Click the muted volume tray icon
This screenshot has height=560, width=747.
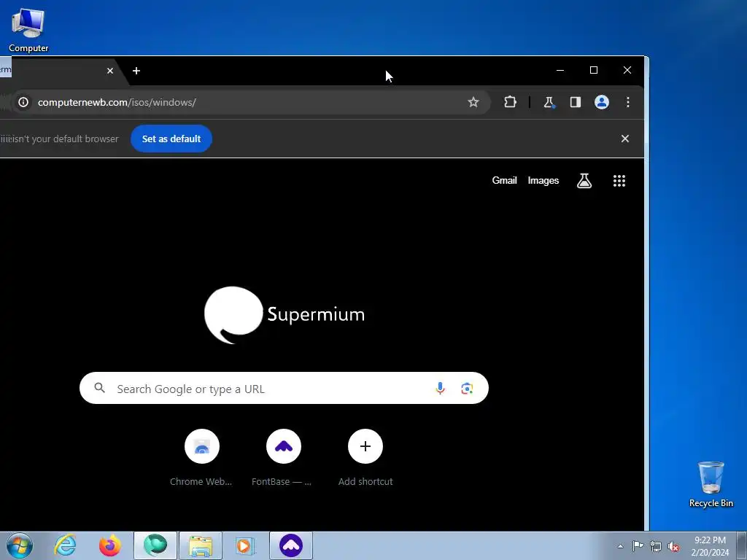click(673, 546)
